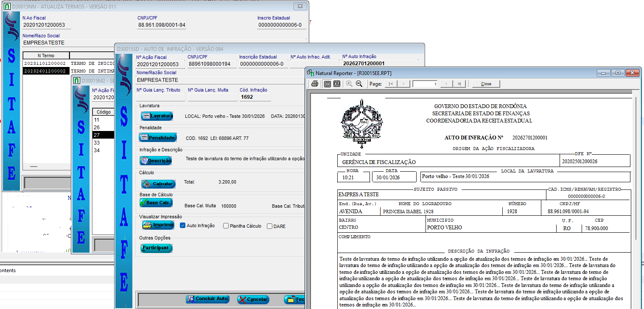Open the Lavratura section button

click(x=157, y=116)
